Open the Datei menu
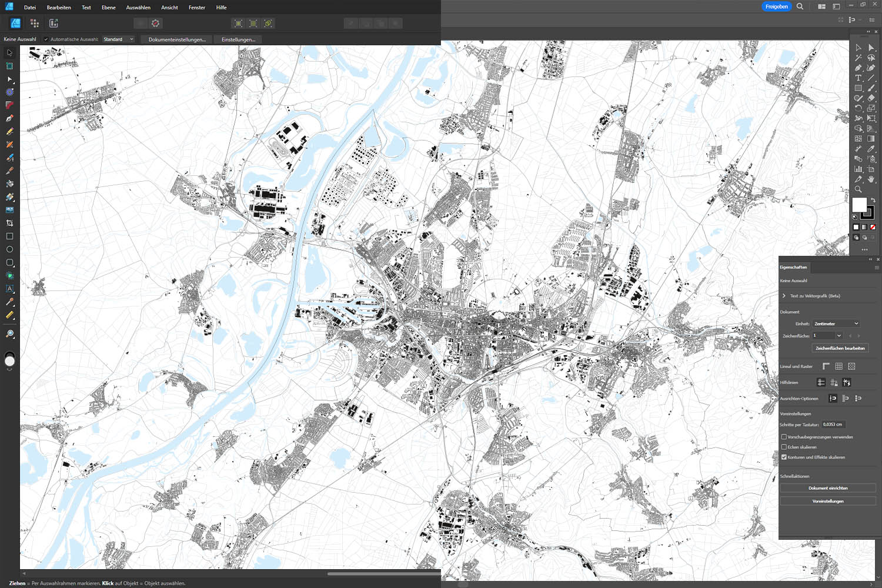 pos(30,7)
